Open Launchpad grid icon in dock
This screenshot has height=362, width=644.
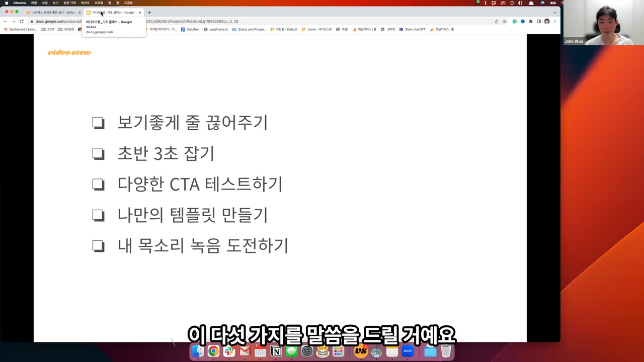338,351
